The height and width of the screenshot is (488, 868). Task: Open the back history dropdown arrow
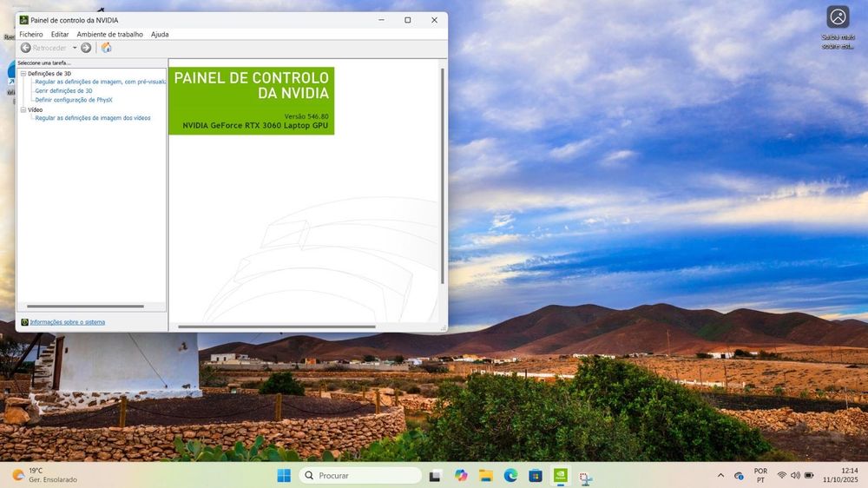75,48
